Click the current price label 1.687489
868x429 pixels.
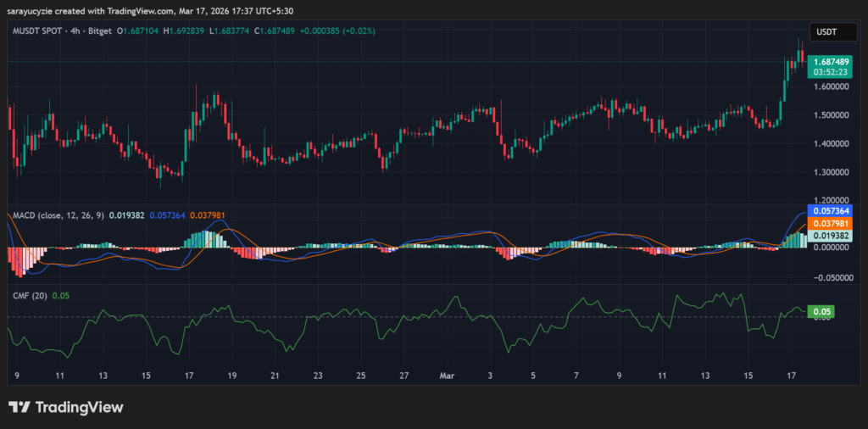point(831,62)
